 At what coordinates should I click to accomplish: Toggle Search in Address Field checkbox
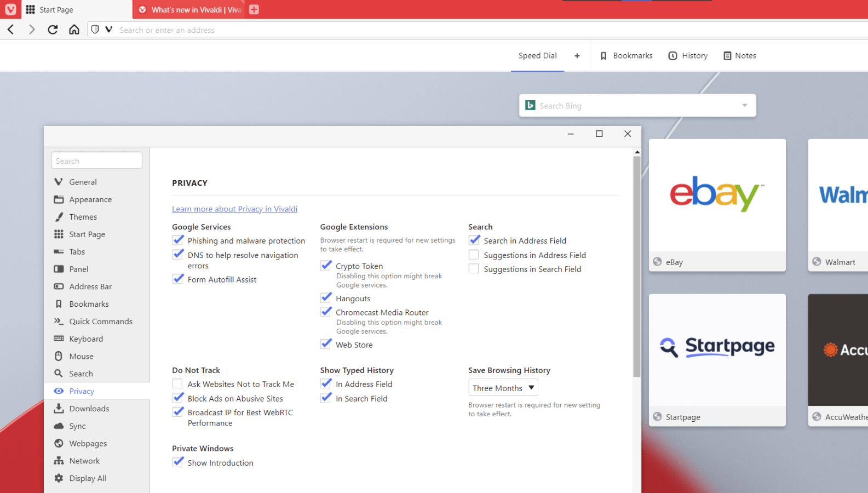474,240
